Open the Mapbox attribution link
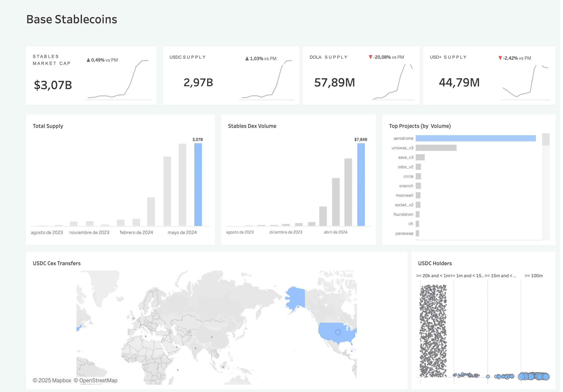This screenshot has width=563, height=392. point(52,380)
